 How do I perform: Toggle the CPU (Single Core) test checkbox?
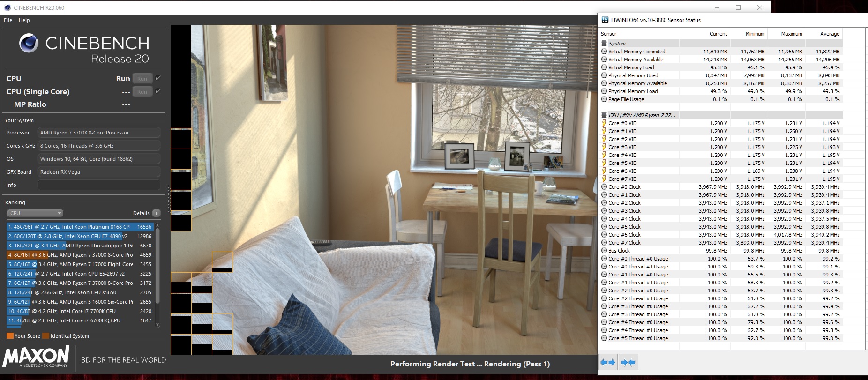click(158, 91)
